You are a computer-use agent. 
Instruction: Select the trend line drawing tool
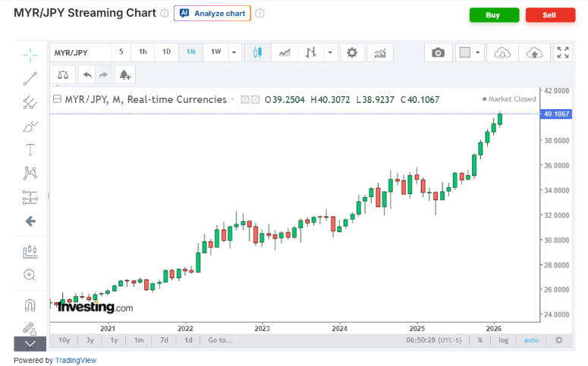click(30, 78)
